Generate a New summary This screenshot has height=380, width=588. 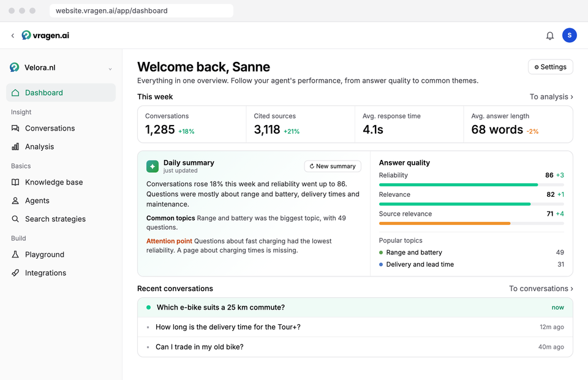click(x=333, y=166)
